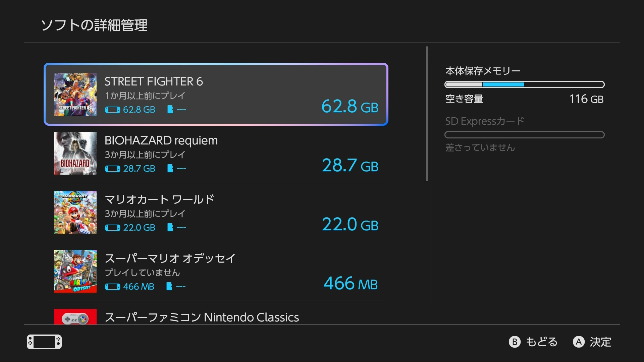Click the BIOHAZARD requiem cover art
Screen dimensions: 644x362
point(75,153)
